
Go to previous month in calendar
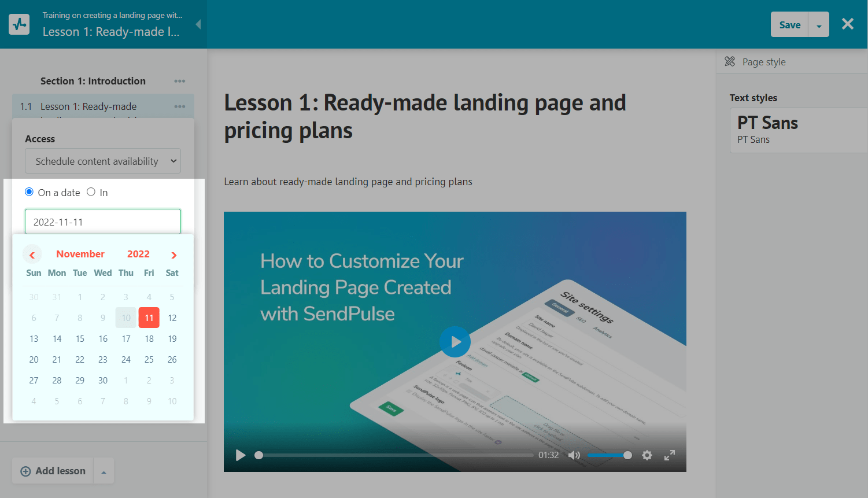pos(32,254)
